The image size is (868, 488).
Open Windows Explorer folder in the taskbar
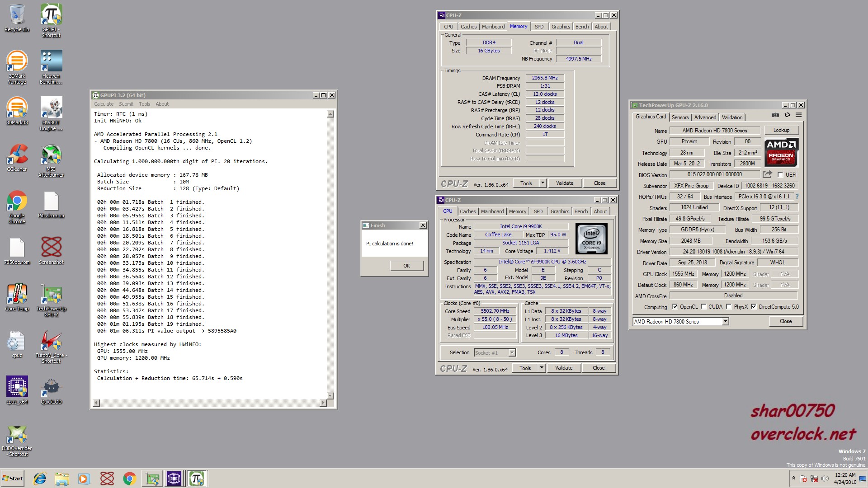point(62,479)
